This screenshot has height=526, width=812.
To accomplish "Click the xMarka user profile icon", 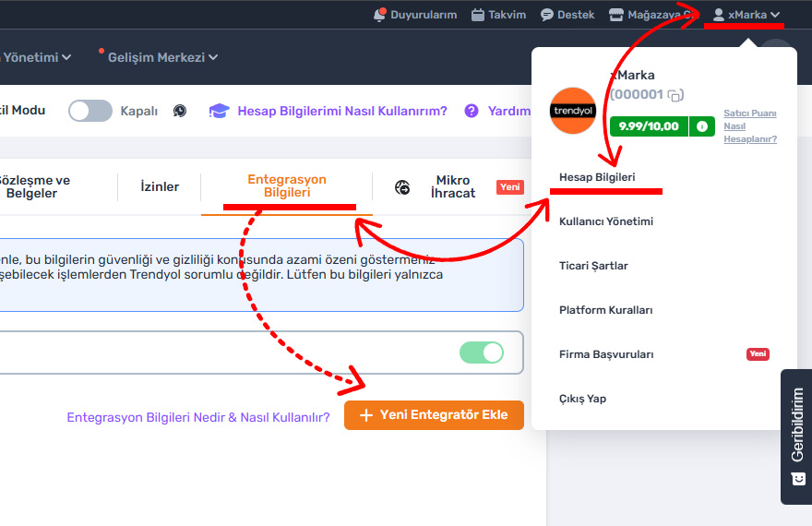I will [x=718, y=15].
